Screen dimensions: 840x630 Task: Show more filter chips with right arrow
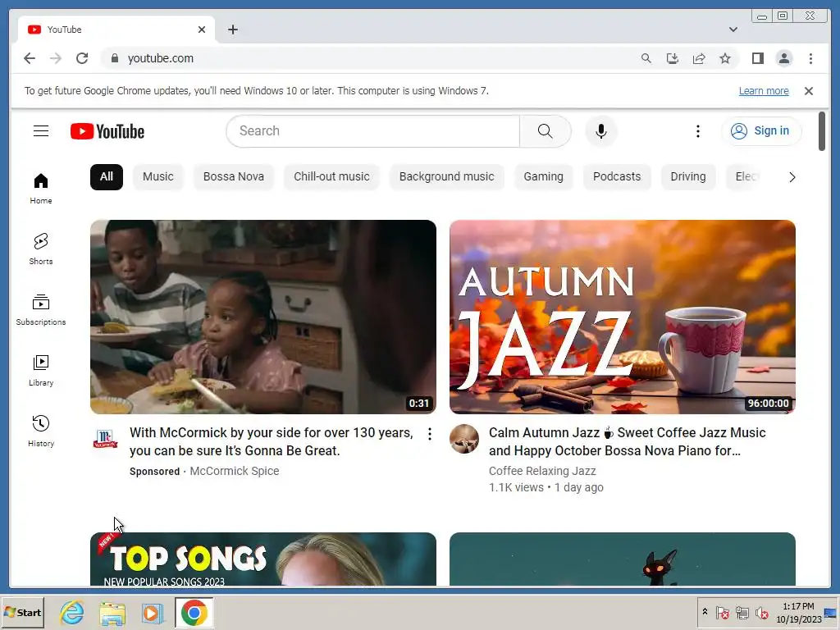point(792,177)
